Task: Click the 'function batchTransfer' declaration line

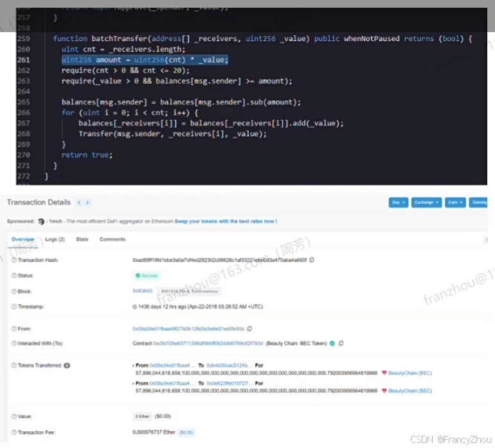Action: click(x=263, y=39)
